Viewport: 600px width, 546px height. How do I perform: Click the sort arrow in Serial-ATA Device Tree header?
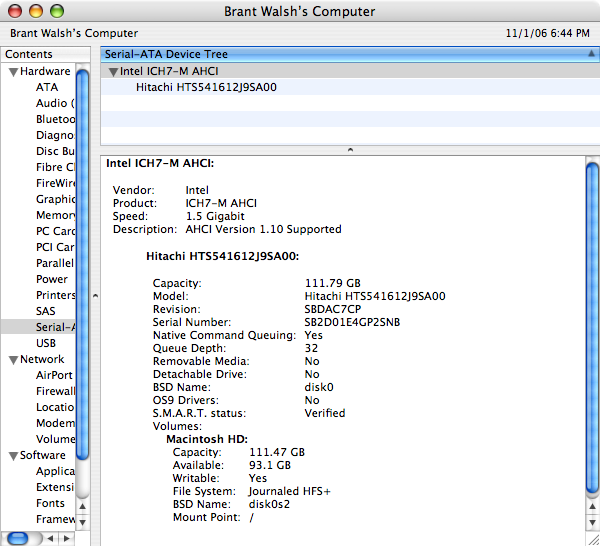[591, 54]
